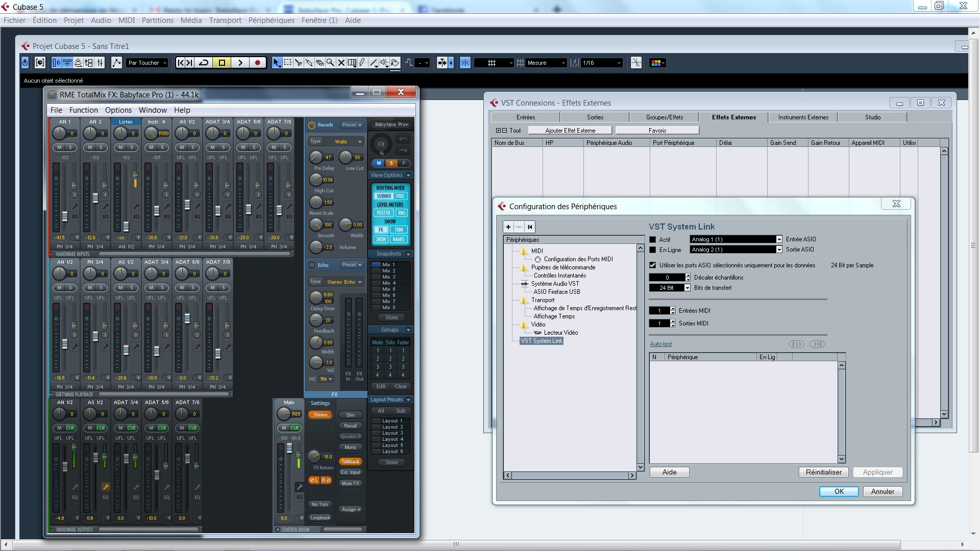Open the Function menu in TotalMix
Screen dimensions: 980x551
click(84, 110)
